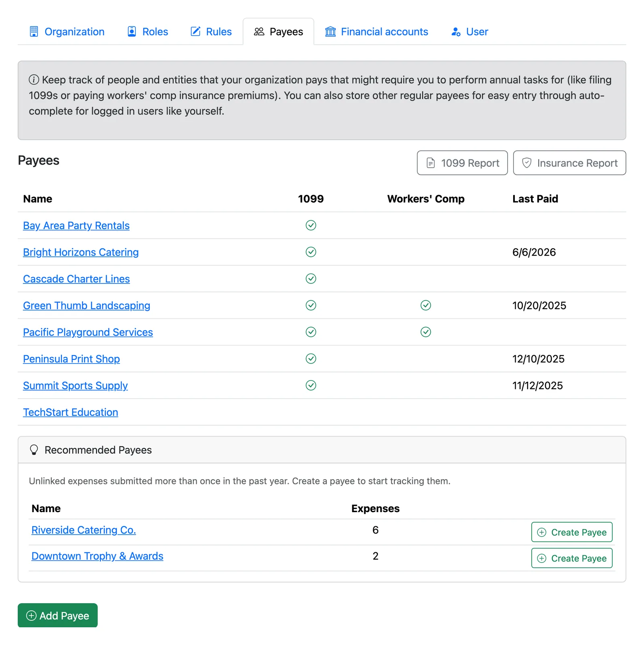Switch to the Roles tab
The height and width of the screenshot is (645, 644).
148,31
